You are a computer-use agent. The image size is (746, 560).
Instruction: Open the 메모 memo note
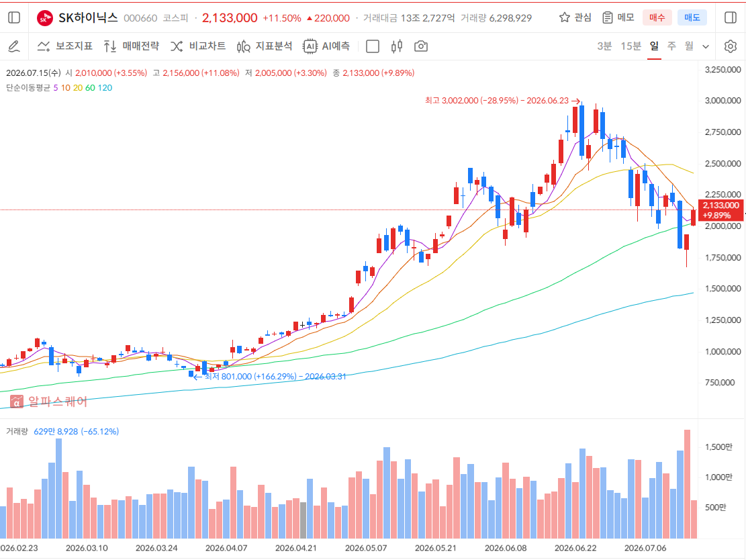click(618, 17)
